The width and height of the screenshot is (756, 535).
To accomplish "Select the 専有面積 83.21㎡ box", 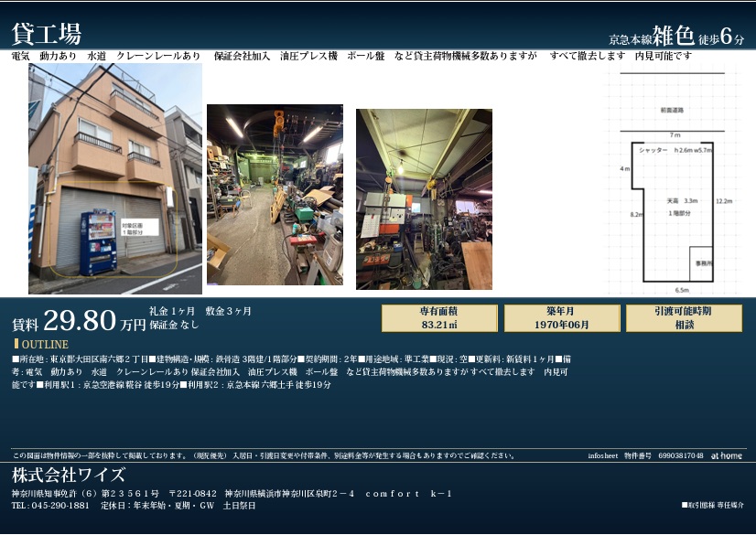I will point(439,318).
